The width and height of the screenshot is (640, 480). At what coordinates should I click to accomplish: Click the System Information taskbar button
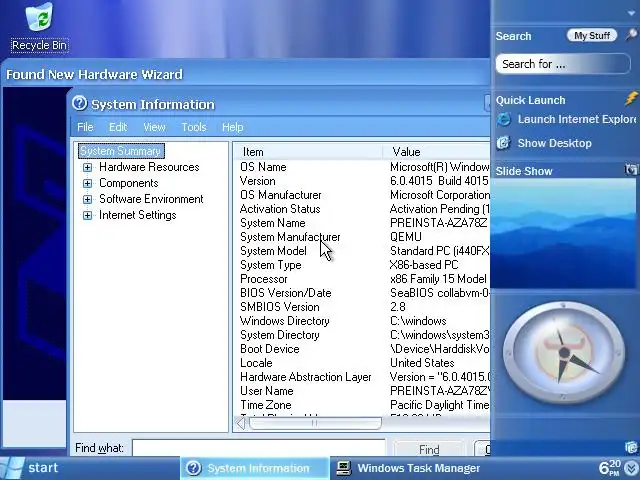255,468
